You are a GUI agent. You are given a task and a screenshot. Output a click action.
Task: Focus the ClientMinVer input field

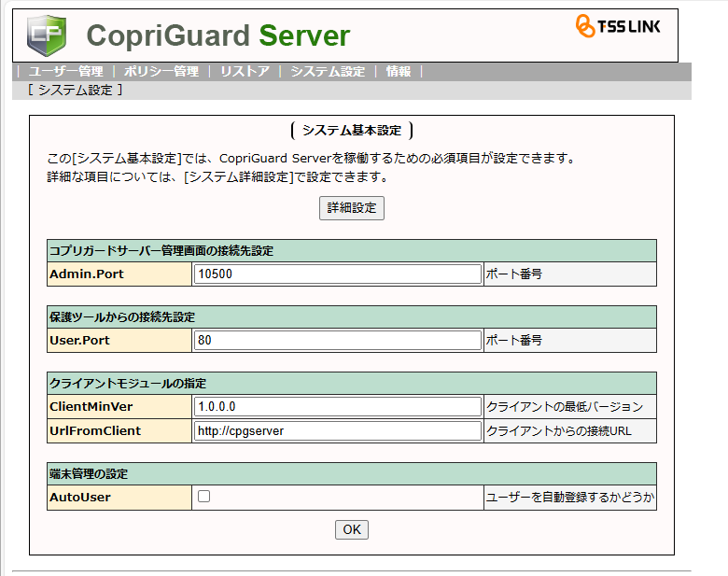coord(338,406)
